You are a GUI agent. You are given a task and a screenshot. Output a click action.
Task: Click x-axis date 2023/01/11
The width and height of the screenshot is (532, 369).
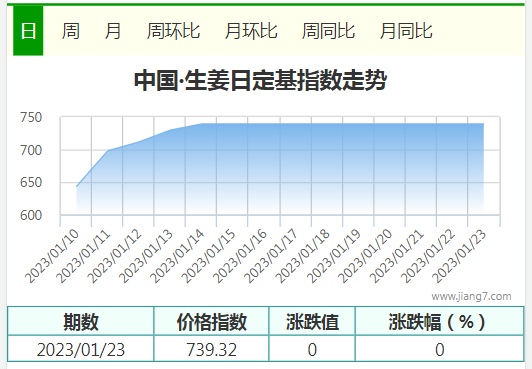coord(83,256)
